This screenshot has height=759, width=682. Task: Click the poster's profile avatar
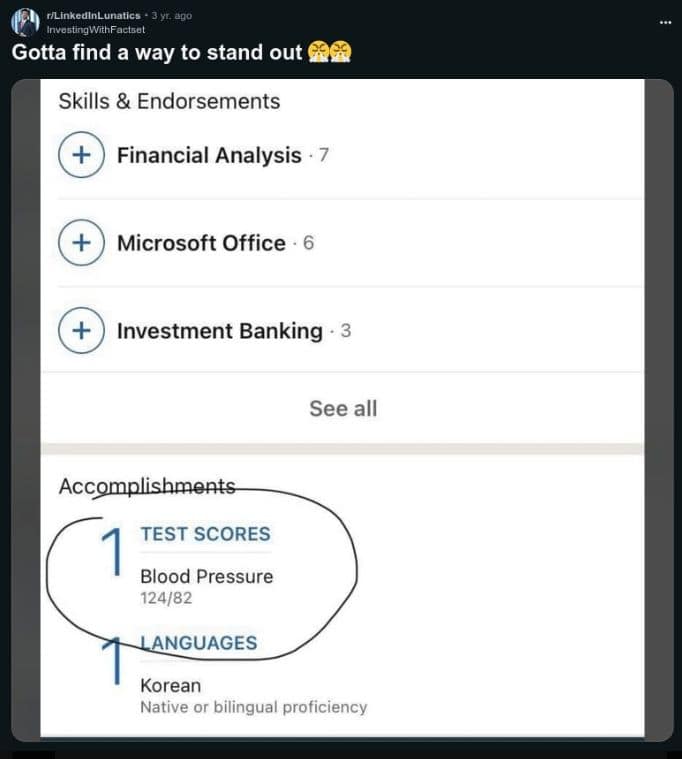point(25,22)
